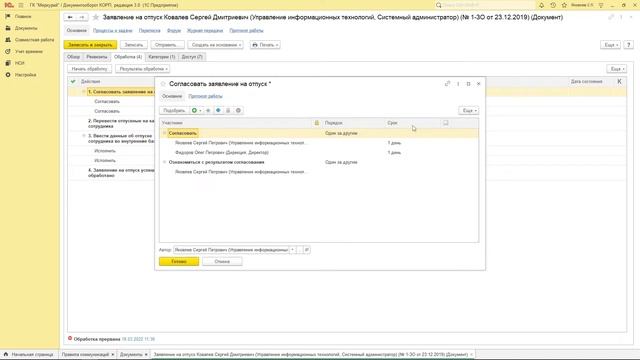Viewport: 640px width, 360px height.
Task: Open help with the question mark button
Action: [x=629, y=45]
